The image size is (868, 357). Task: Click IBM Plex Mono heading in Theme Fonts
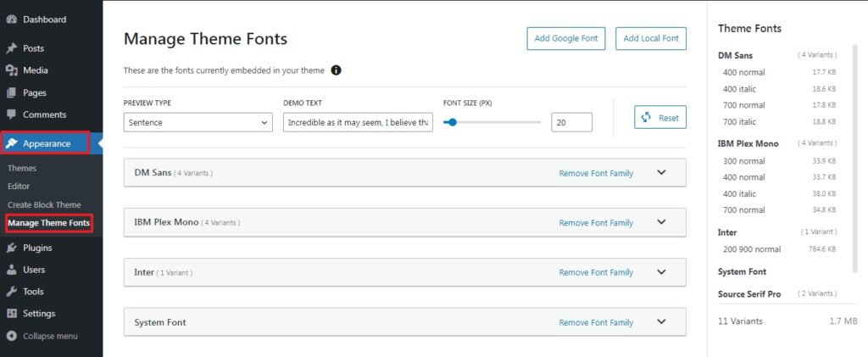pos(748,144)
